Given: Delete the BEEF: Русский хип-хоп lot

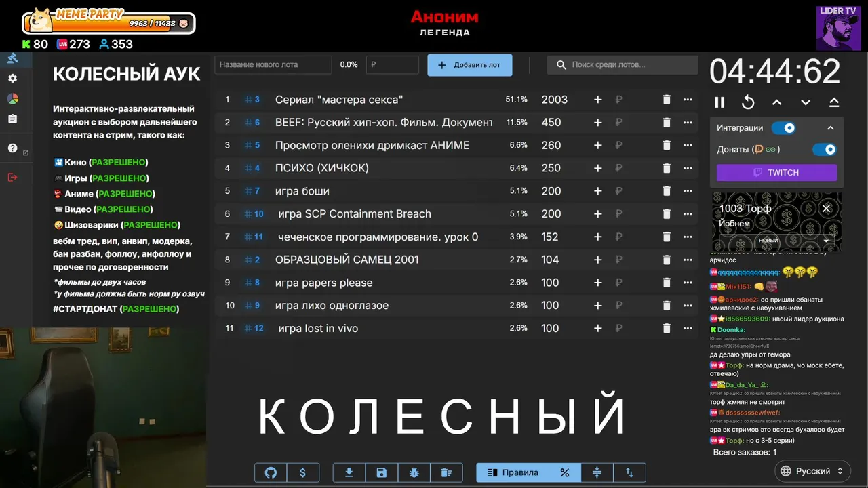Looking at the screenshot, I should (x=667, y=123).
